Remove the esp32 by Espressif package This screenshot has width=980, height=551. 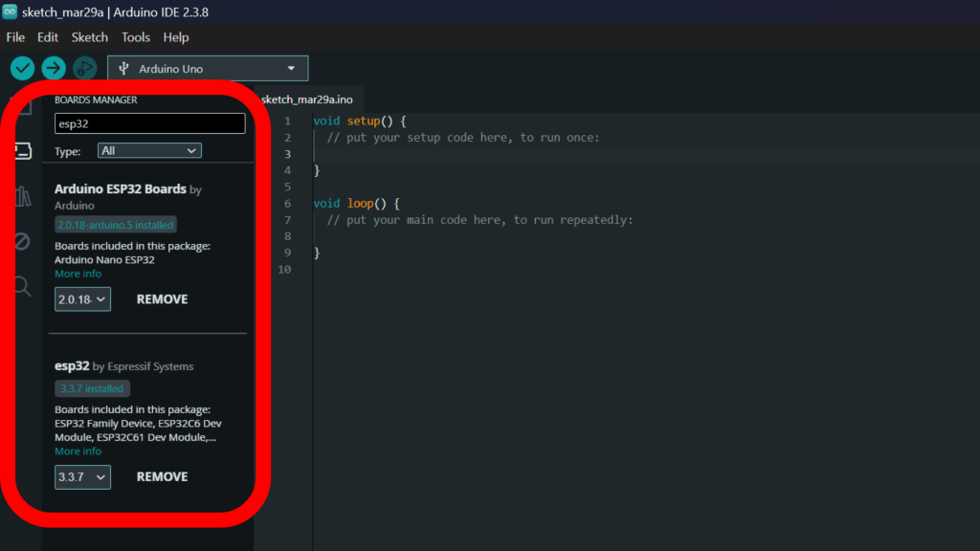(162, 476)
